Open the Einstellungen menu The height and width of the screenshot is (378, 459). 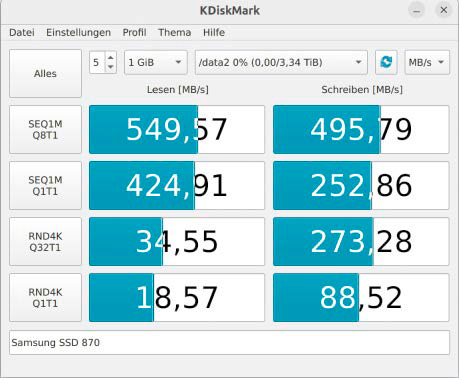tap(78, 32)
